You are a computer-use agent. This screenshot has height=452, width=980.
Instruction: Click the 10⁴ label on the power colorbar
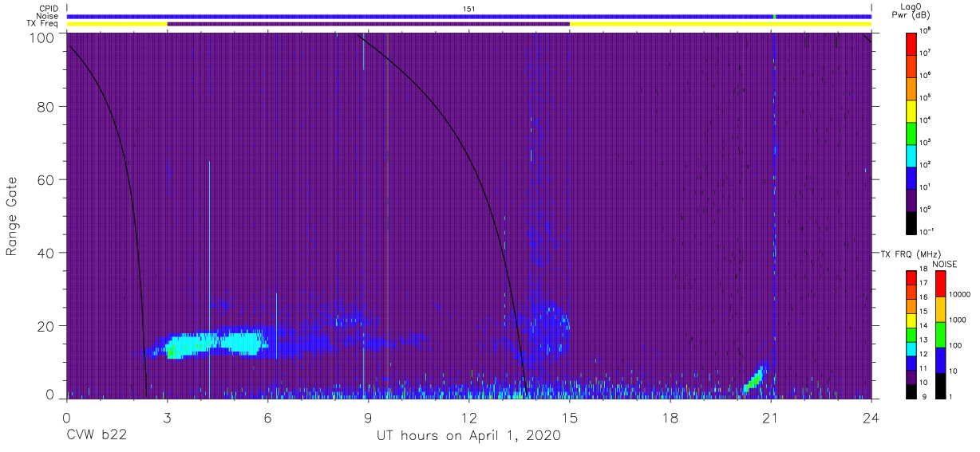point(926,119)
